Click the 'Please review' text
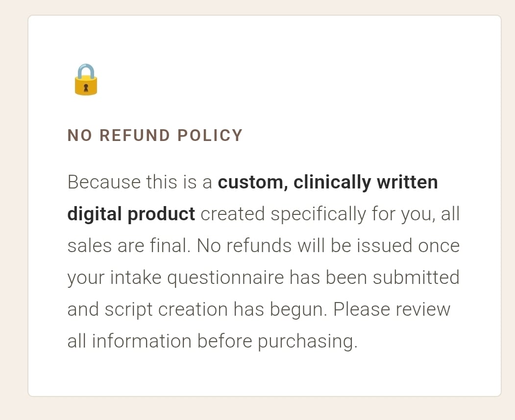This screenshot has height=420, width=515. pos(391,309)
